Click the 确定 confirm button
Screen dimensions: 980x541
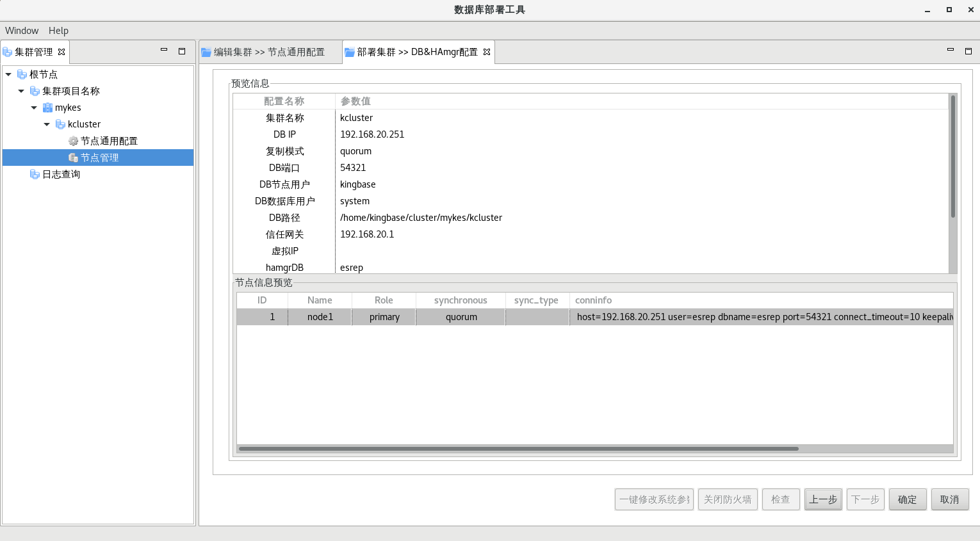click(907, 499)
